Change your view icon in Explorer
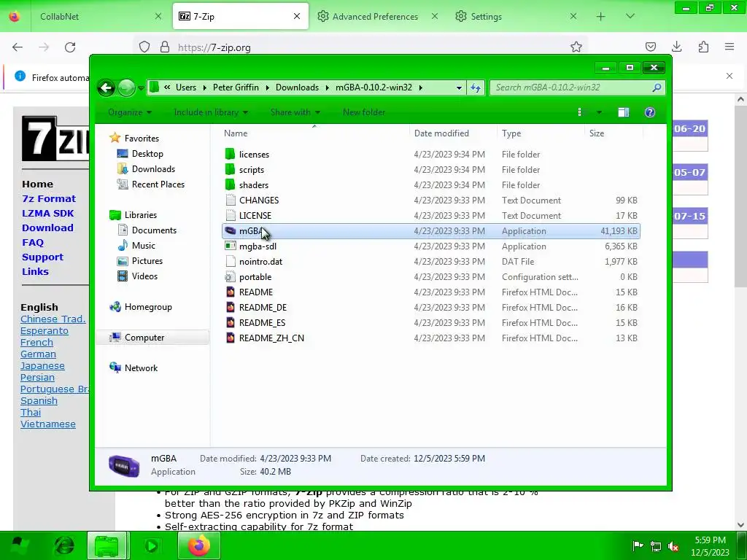The image size is (747, 560). (x=583, y=112)
